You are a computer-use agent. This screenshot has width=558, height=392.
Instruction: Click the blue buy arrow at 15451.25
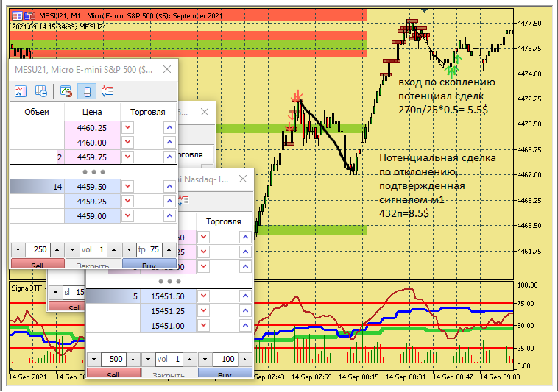tap(246, 311)
